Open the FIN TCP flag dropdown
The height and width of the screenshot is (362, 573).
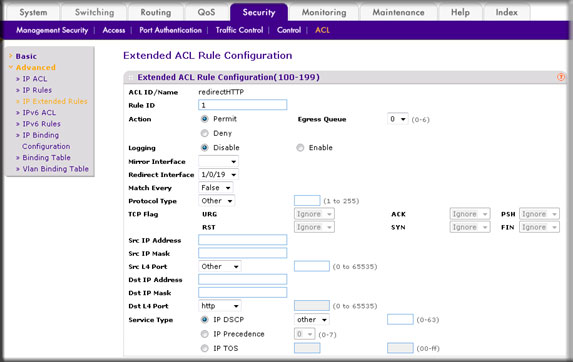coord(539,227)
